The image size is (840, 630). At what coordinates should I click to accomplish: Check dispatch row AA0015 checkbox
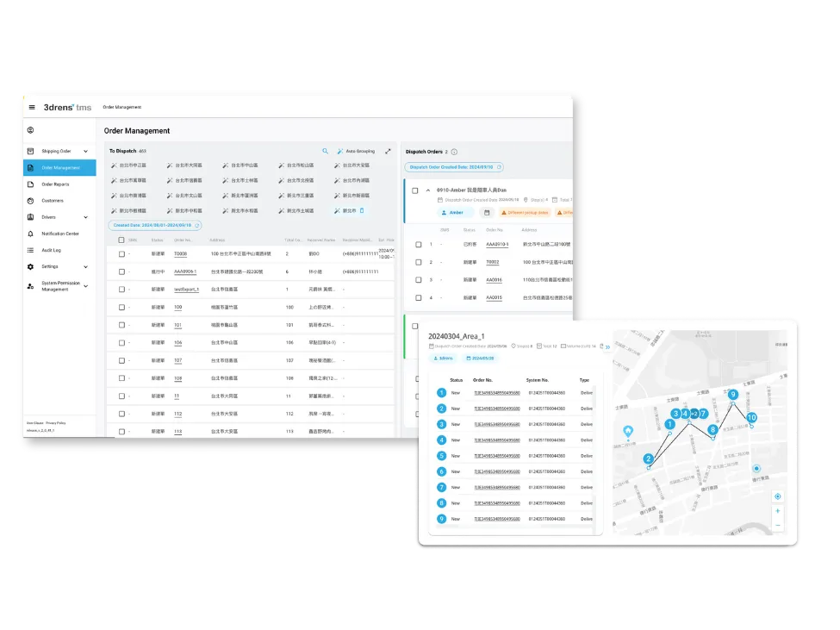419,298
